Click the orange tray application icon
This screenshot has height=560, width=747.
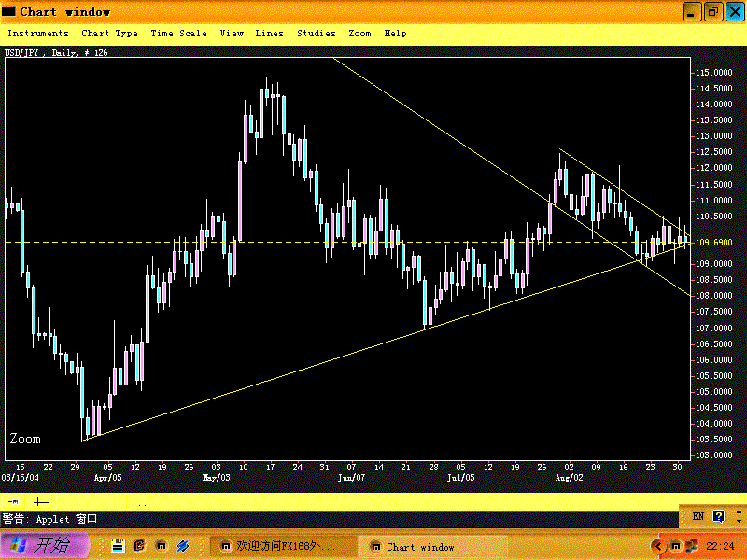(x=675, y=546)
